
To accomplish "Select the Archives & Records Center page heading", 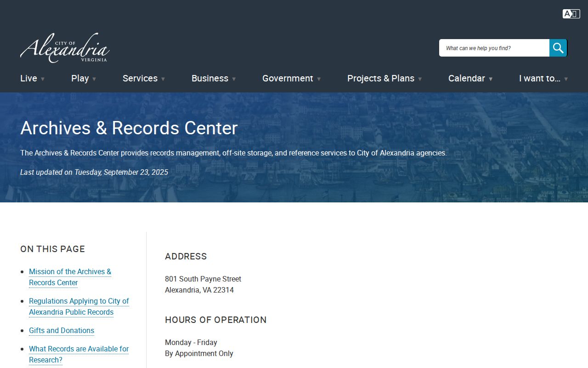I will [129, 128].
